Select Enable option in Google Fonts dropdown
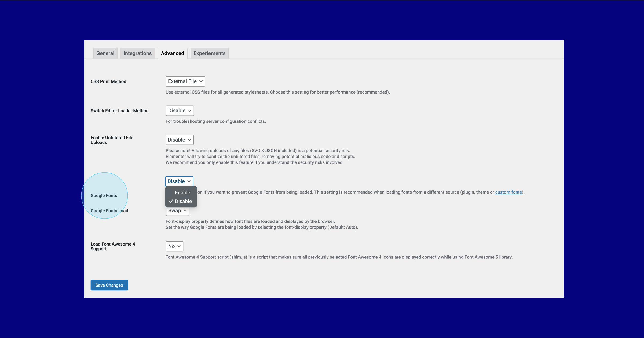Screen dimensions: 644x338 [182, 192]
